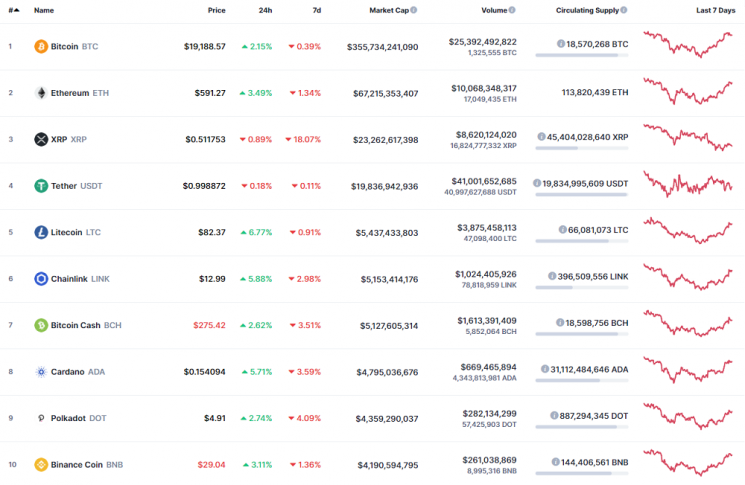
Task: Click info icon beside 887,294,345 DOT
Action: pos(554,416)
